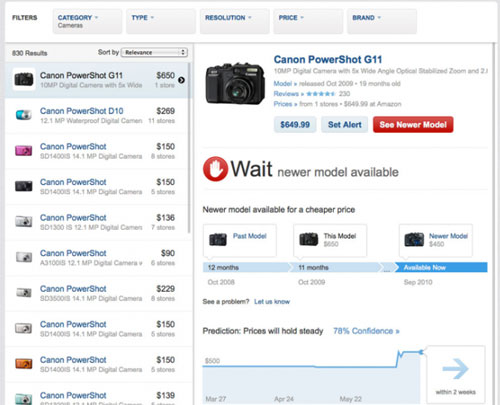This screenshot has width=500, height=405.
Task: Click the 12 months timeline segment
Action: pos(246,267)
